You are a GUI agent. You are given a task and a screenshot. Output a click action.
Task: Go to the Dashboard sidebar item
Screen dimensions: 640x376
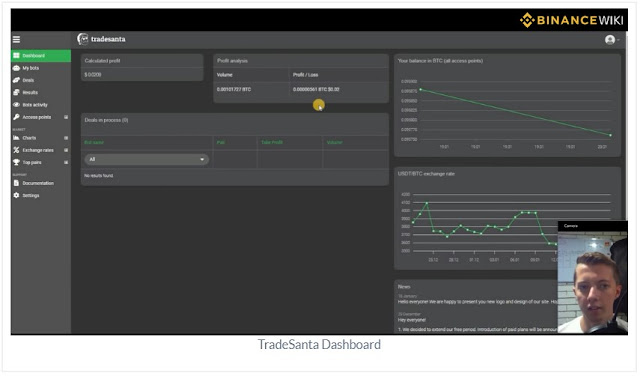point(41,56)
